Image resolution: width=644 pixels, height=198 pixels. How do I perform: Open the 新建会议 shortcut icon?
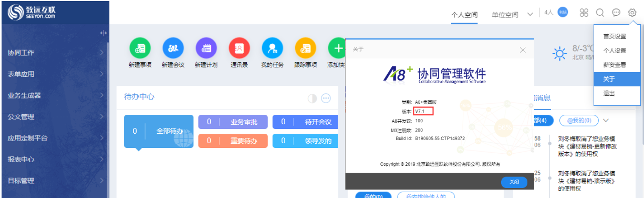(x=173, y=49)
